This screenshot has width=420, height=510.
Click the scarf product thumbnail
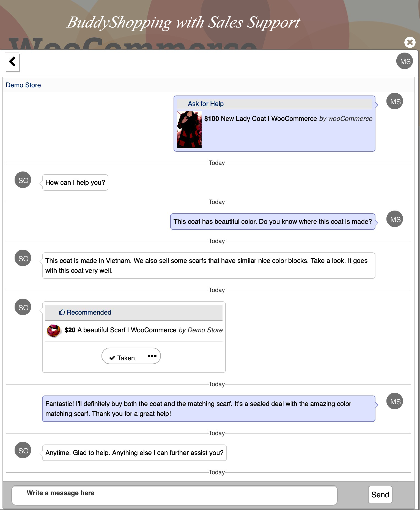54,331
